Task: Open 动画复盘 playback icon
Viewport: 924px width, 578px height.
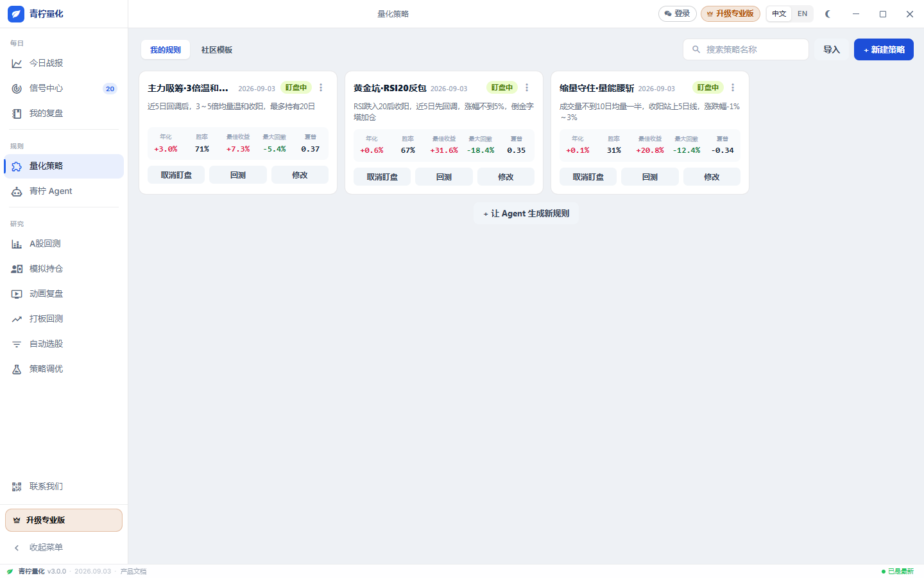Action: (x=17, y=294)
